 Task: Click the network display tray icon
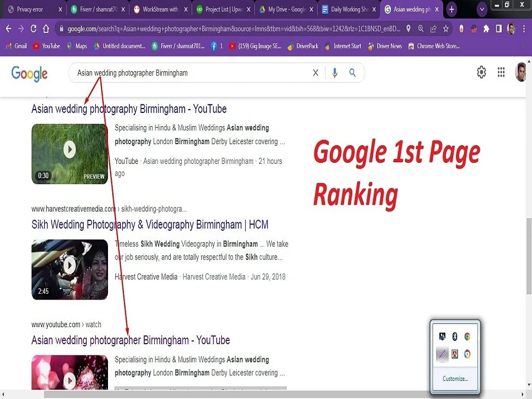442,336
